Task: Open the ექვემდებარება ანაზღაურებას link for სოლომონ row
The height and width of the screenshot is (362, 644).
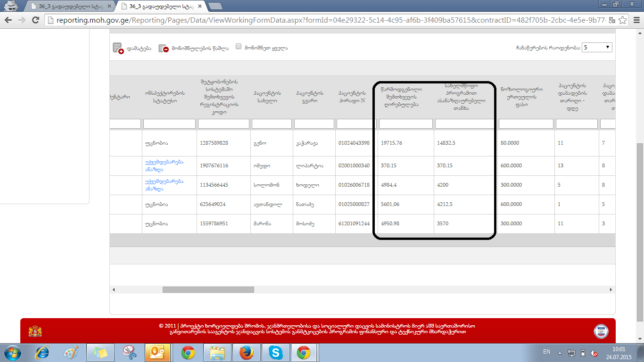Action: point(165,185)
